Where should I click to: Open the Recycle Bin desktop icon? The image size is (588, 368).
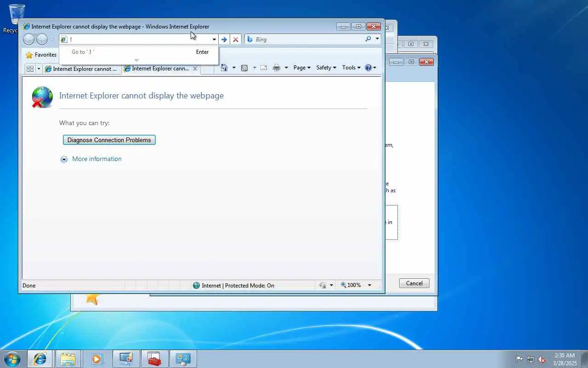click(17, 18)
